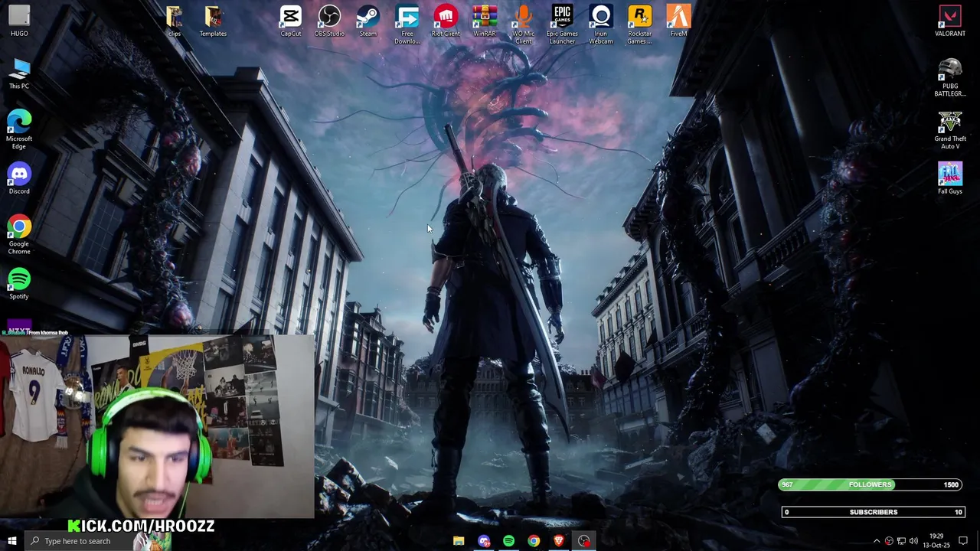Open the Iriun Webcam desktop shortcut
980x551 pixels.
click(601, 24)
